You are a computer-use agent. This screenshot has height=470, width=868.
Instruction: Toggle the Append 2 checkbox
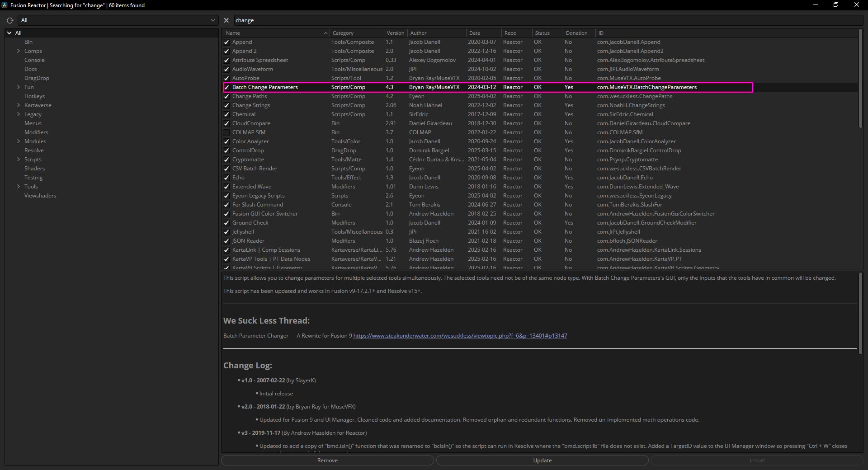pyautogui.click(x=226, y=51)
